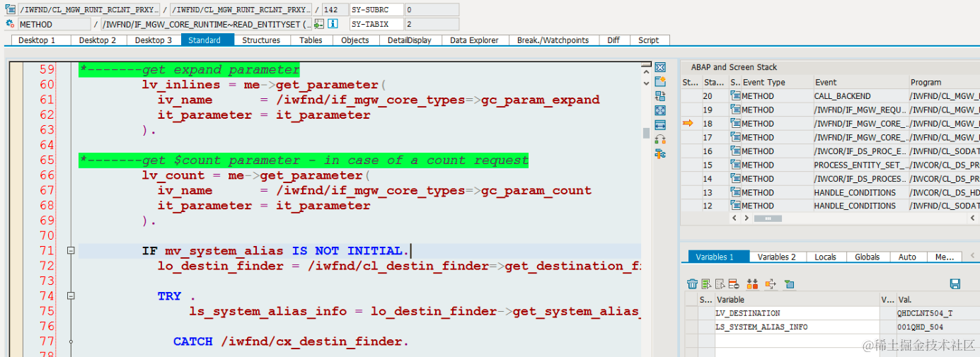Click the orange boxes with down arrows icon
This screenshot has height=357, width=980.
(x=752, y=284)
